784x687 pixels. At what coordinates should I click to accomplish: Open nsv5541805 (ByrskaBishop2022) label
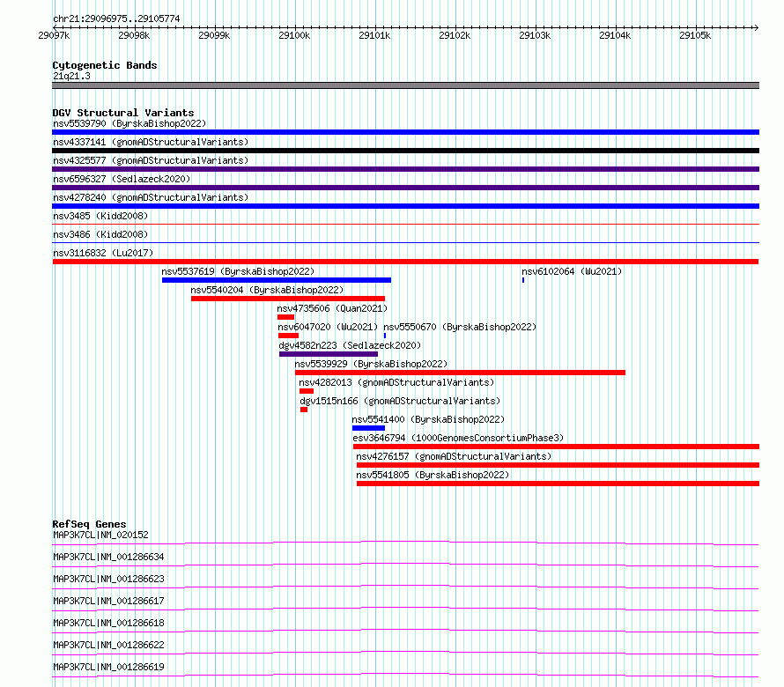pos(433,475)
